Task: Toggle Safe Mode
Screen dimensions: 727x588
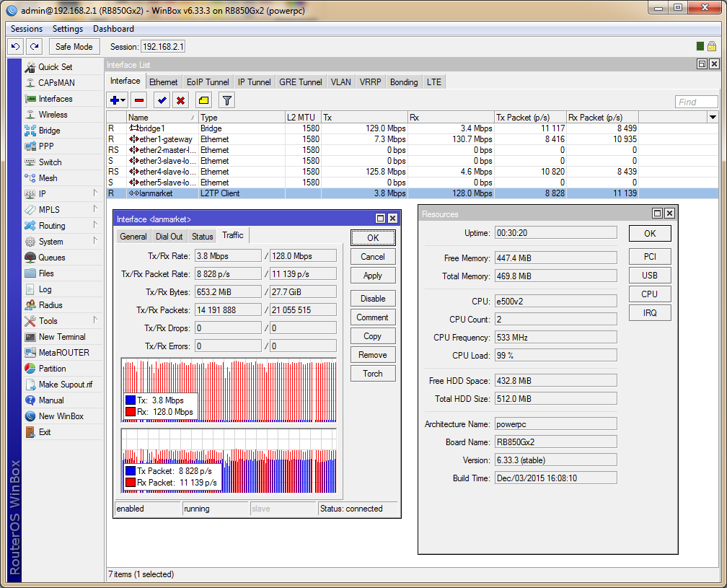Action: 74,46
